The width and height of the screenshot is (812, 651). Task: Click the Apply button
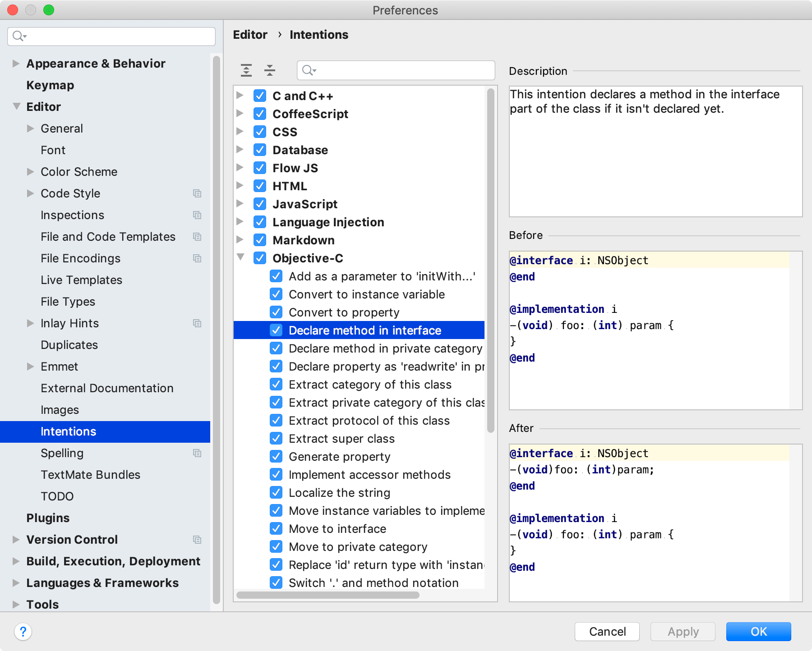point(683,631)
